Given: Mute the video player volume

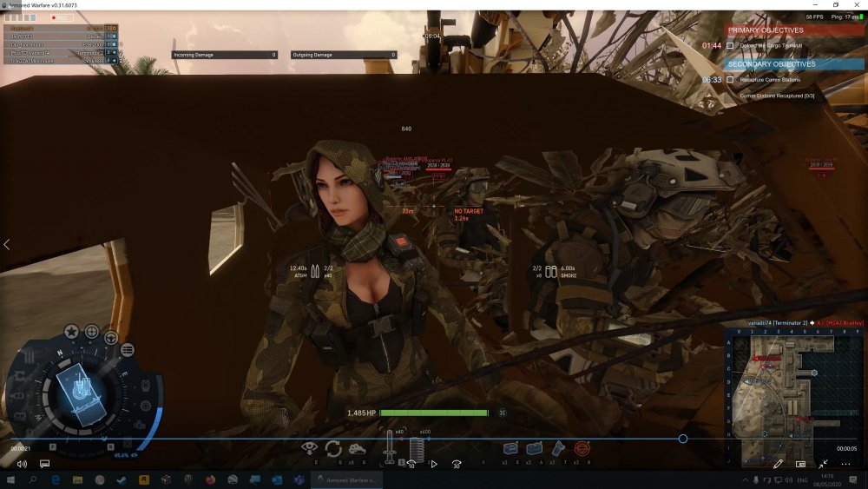Looking at the screenshot, I should click(x=22, y=464).
